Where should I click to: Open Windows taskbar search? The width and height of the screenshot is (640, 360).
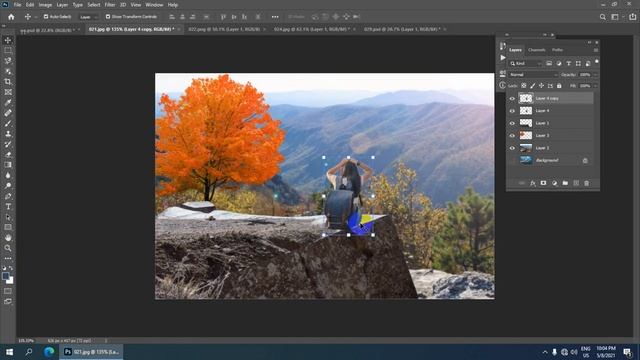click(x=29, y=352)
